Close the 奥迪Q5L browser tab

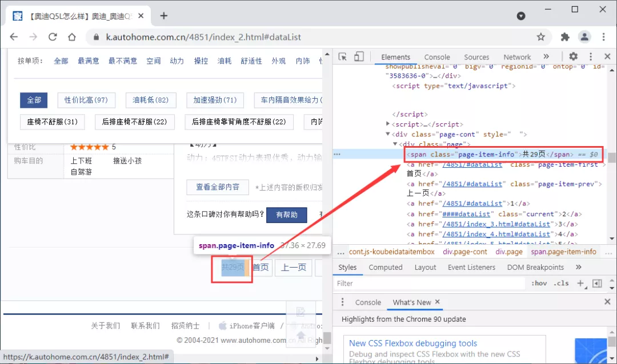point(141,16)
